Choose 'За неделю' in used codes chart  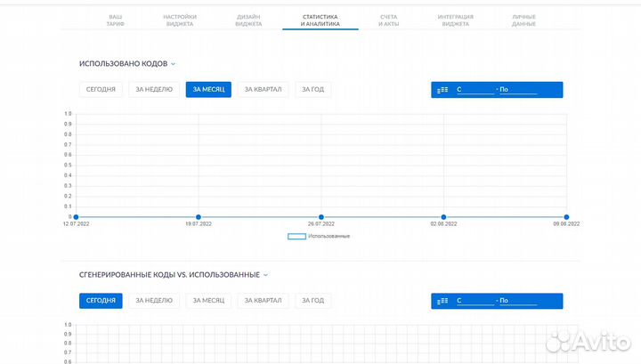point(152,90)
